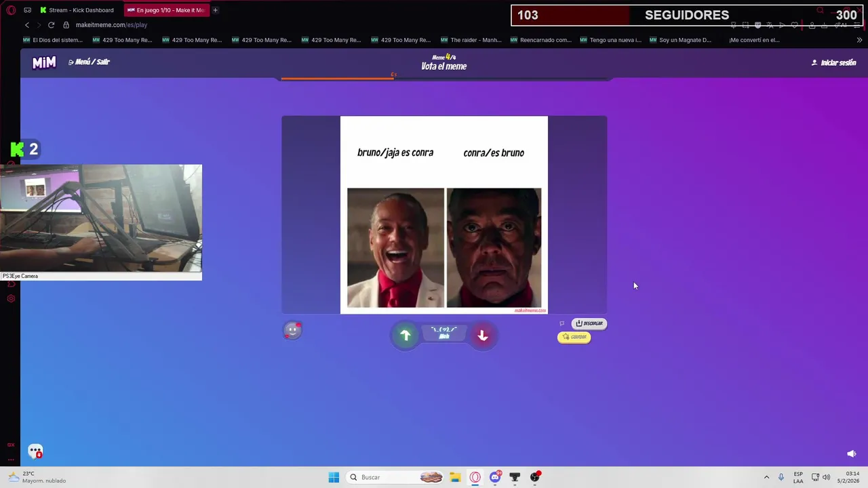Open the Tengo una nueva i... bookmark
Viewport: 868px width, 488px height.
coord(610,40)
